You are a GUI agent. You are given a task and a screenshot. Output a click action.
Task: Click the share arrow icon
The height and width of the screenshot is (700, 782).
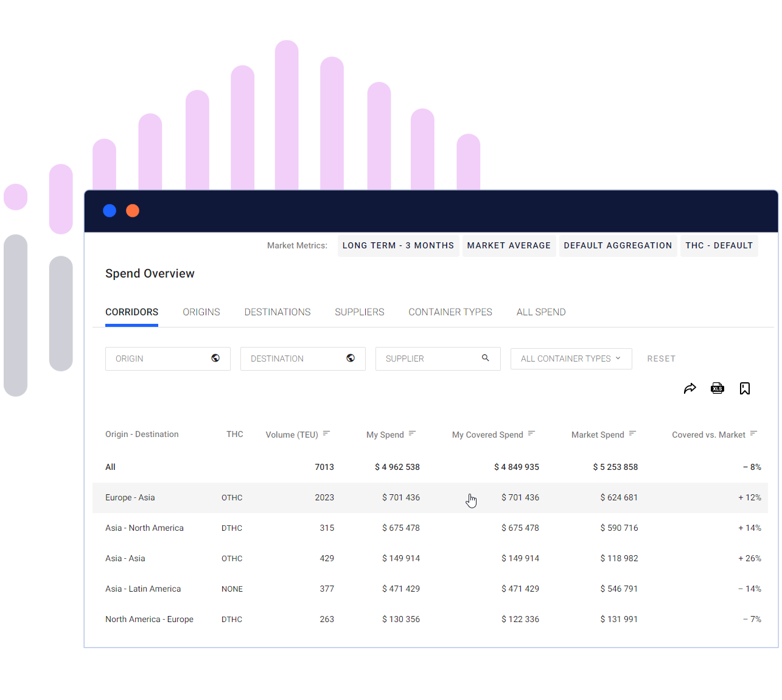click(x=689, y=388)
